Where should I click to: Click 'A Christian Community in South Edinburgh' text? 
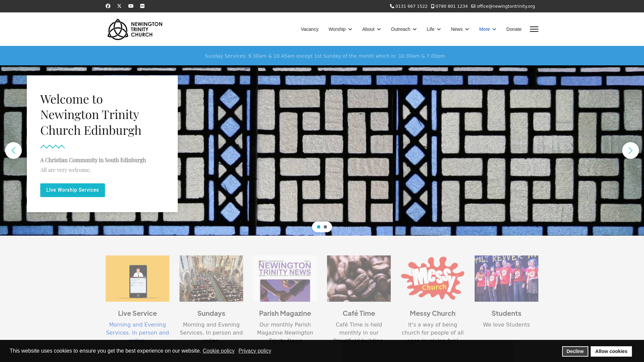click(x=93, y=160)
